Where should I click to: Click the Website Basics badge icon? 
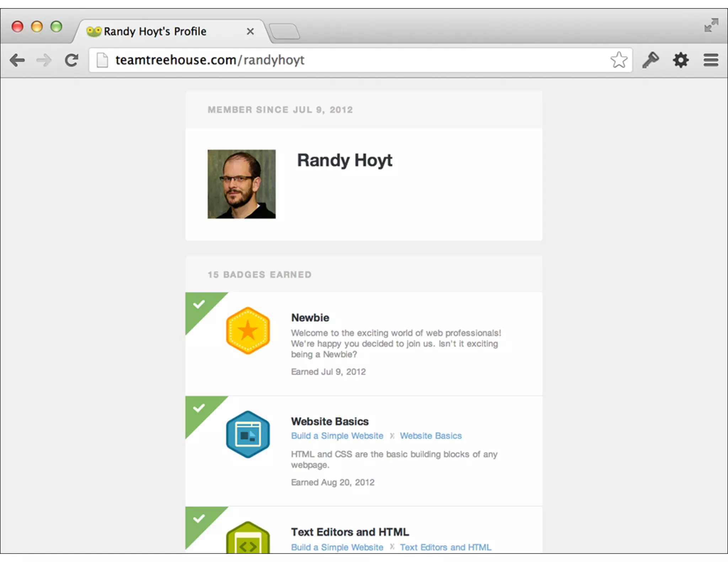(248, 434)
